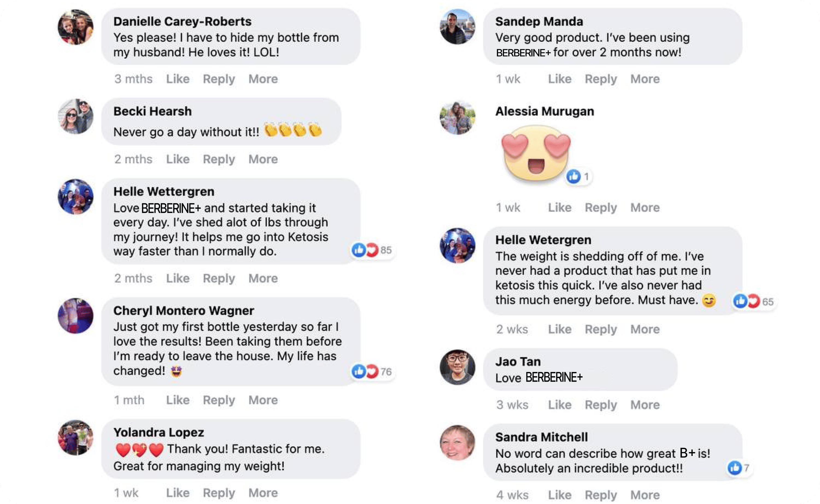Click the heart-eyes emoji sticker
The width and height of the screenshot is (820, 504).
535,153
